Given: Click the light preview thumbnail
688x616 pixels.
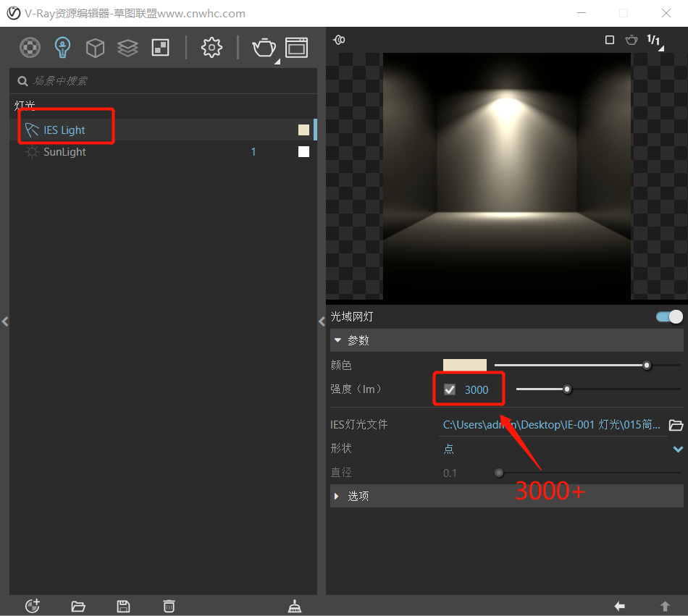Looking at the screenshot, I should point(507,176).
